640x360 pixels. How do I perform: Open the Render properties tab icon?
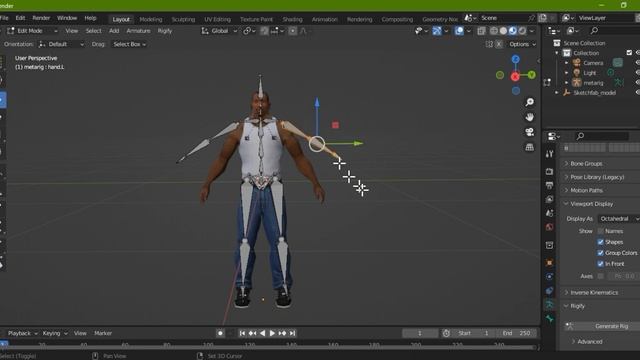[x=549, y=171]
